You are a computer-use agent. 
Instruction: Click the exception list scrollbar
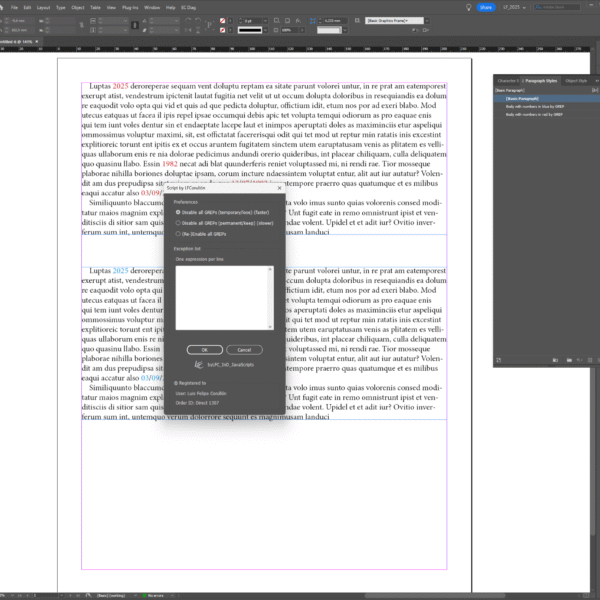(x=271, y=298)
